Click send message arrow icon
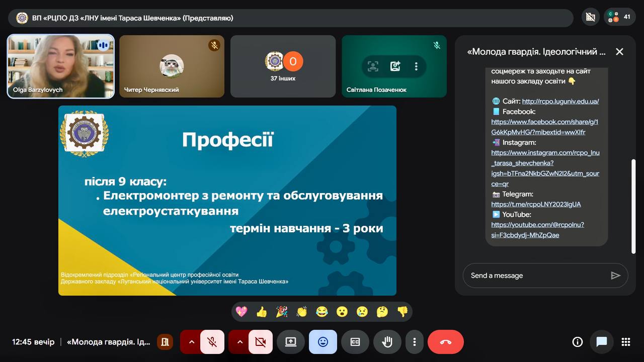 [x=615, y=276]
